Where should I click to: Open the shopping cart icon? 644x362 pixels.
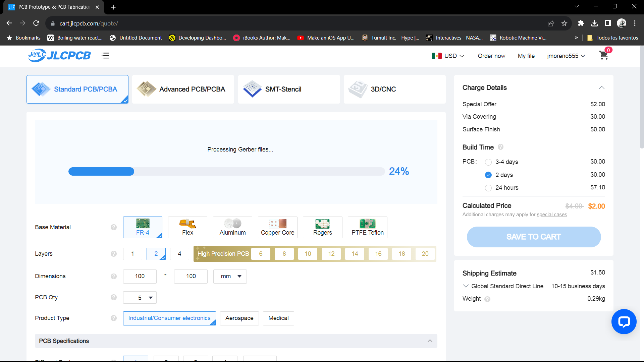[x=604, y=55]
